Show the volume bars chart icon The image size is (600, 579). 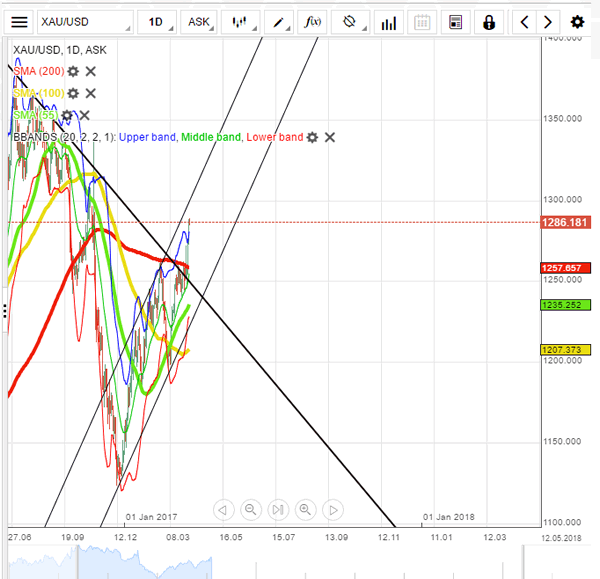tap(388, 22)
